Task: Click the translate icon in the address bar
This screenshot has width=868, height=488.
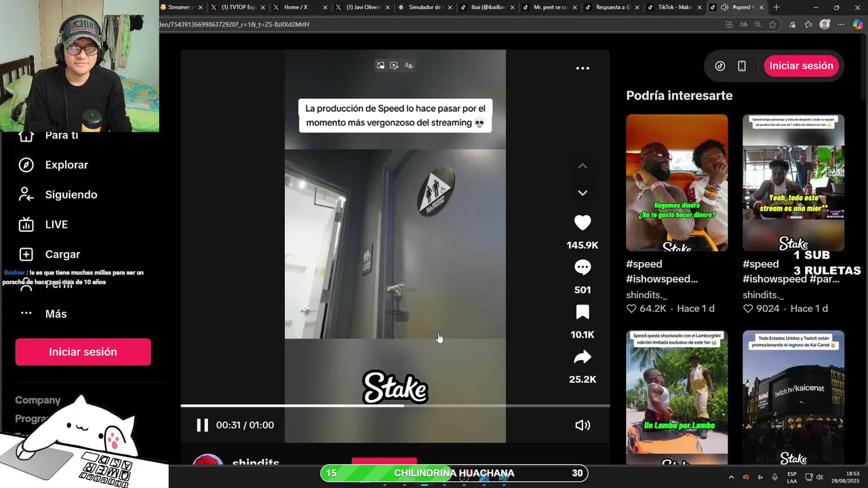Action: [744, 24]
